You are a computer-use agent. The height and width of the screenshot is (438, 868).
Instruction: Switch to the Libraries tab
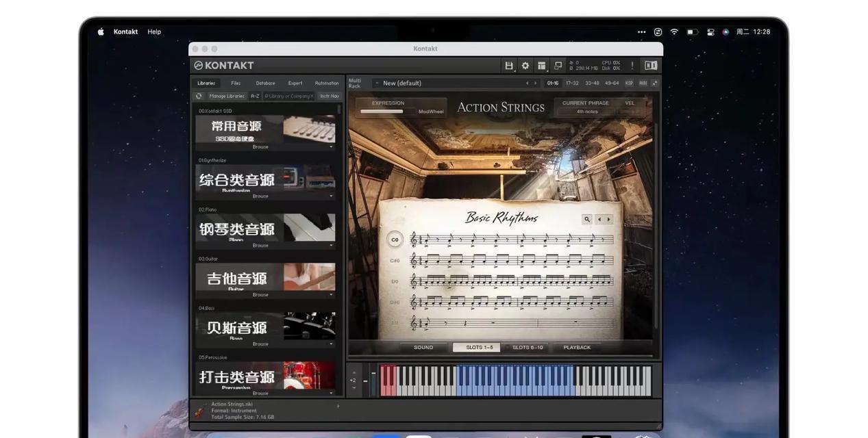click(x=206, y=83)
